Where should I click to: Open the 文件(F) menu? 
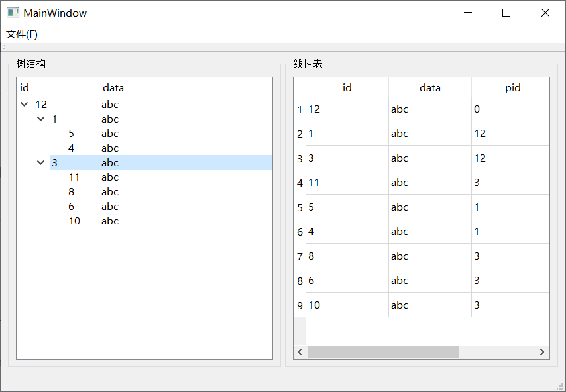click(x=22, y=34)
